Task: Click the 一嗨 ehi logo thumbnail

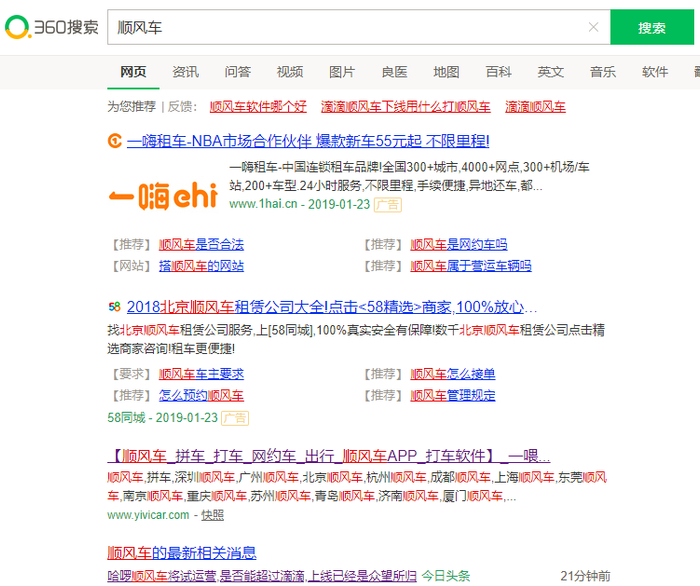Action: 163,195
